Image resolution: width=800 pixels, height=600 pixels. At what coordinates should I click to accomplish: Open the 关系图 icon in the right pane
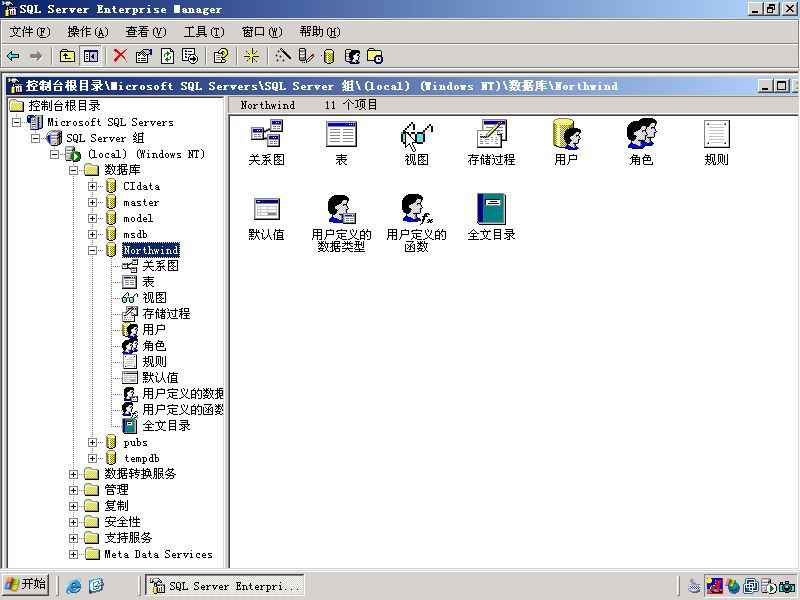tap(266, 133)
